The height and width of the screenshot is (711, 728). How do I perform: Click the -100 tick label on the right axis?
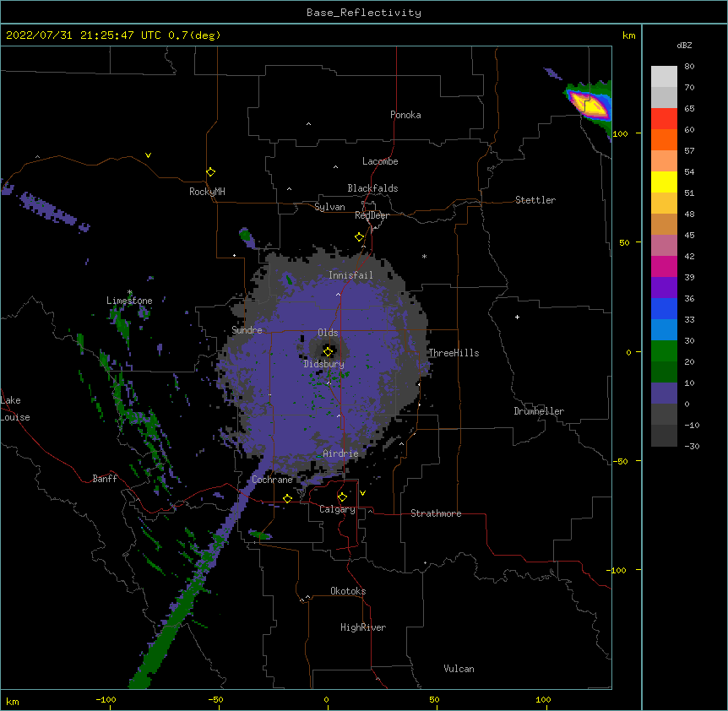(x=617, y=570)
